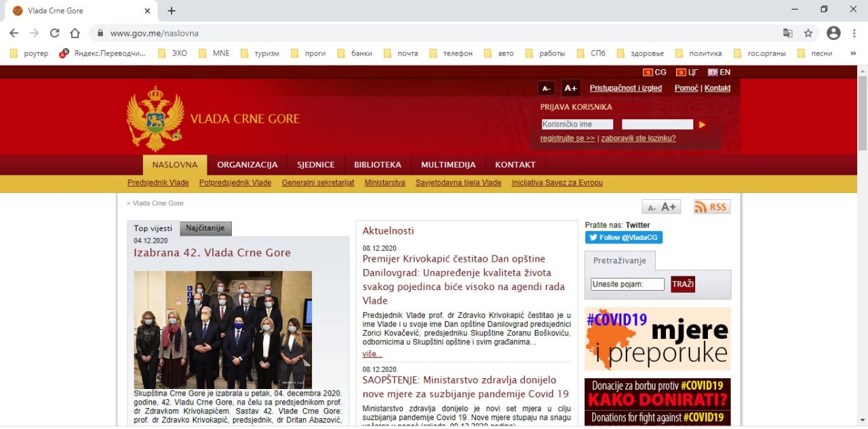Click the Montenegro coat of arms logo
The width and height of the screenshot is (868, 429).
pos(155,119)
